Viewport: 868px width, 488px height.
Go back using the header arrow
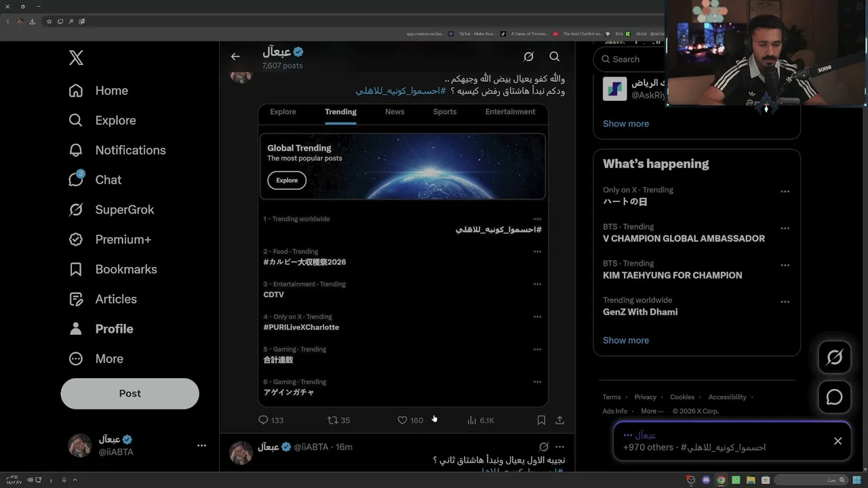tap(235, 57)
